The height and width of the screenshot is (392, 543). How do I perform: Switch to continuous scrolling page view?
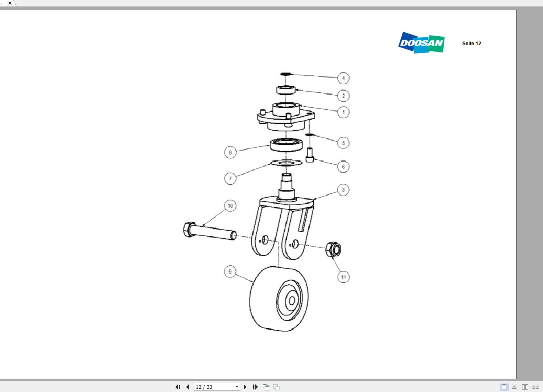click(x=514, y=387)
